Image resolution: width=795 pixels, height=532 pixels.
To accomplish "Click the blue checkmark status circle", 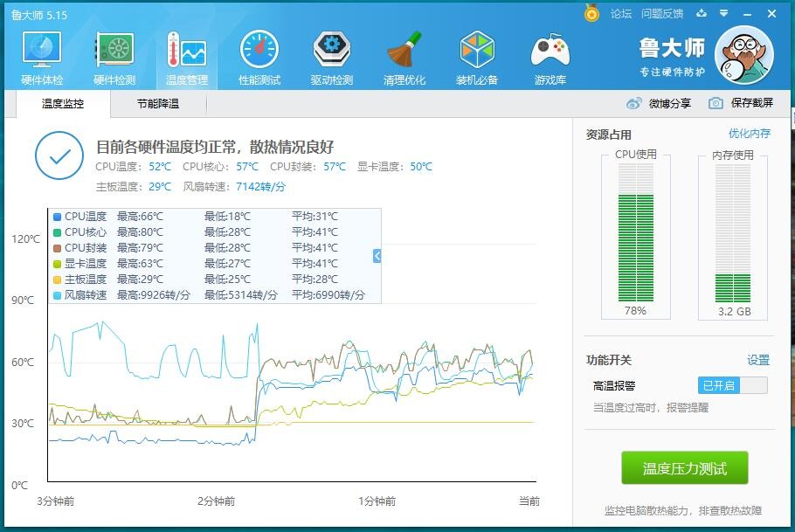I will point(59,155).
